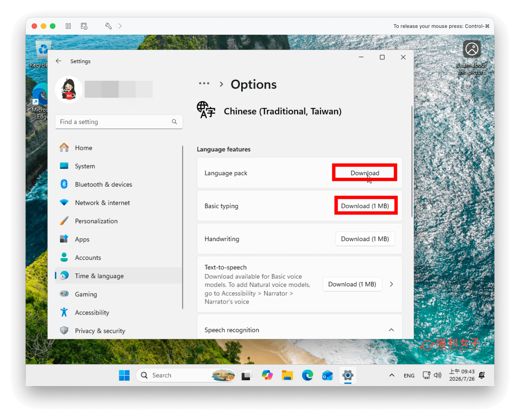This screenshot has height=420, width=520.
Task: Click the Options page heading
Action: pos(254,85)
